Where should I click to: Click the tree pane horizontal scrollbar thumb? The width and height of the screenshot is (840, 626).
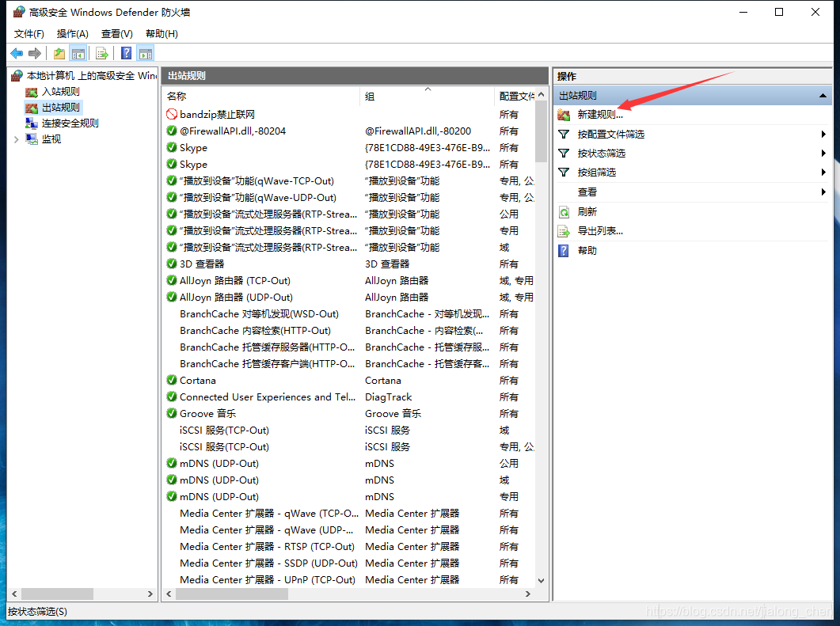tap(57, 594)
